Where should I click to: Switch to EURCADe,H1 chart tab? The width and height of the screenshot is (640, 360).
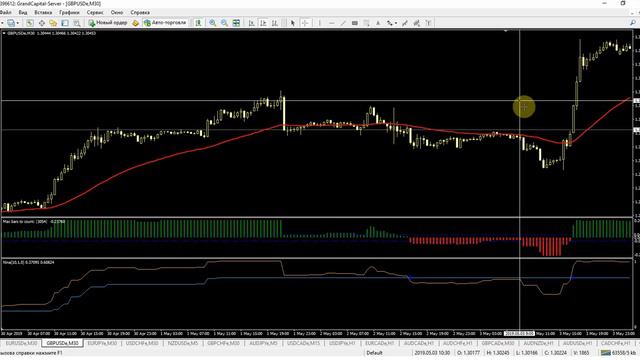(380, 343)
